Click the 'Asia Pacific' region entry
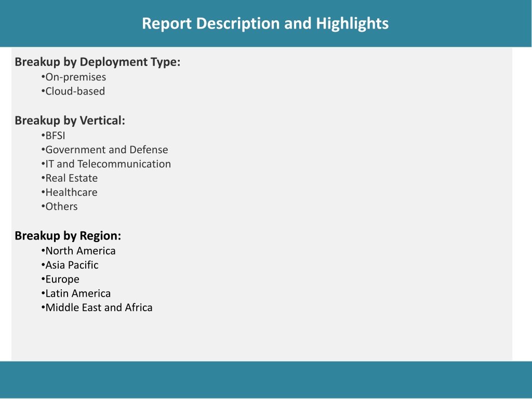532x399 pixels. [70, 265]
